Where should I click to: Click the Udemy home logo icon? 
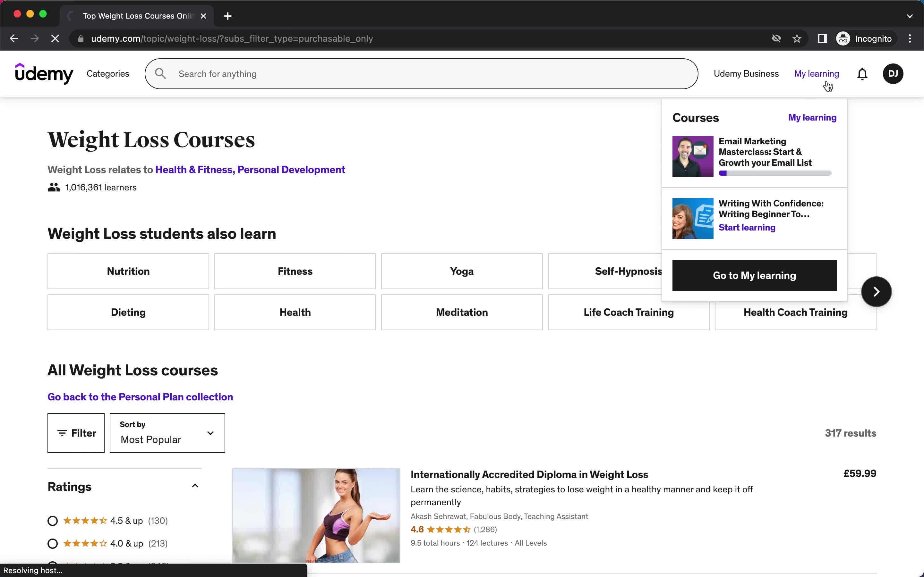[x=45, y=73]
